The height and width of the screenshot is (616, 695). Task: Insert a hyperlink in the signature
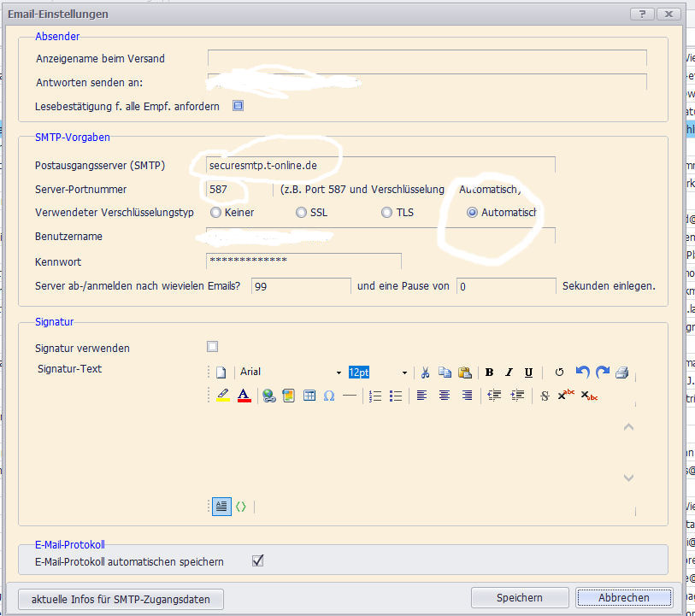click(268, 396)
